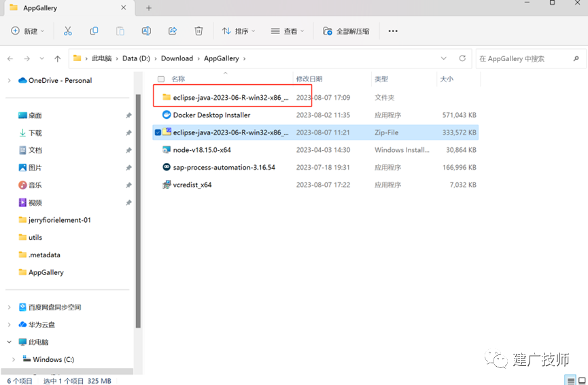The width and height of the screenshot is (588, 385).
Task: Go forward with the right arrow
Action: pyautogui.click(x=27, y=58)
